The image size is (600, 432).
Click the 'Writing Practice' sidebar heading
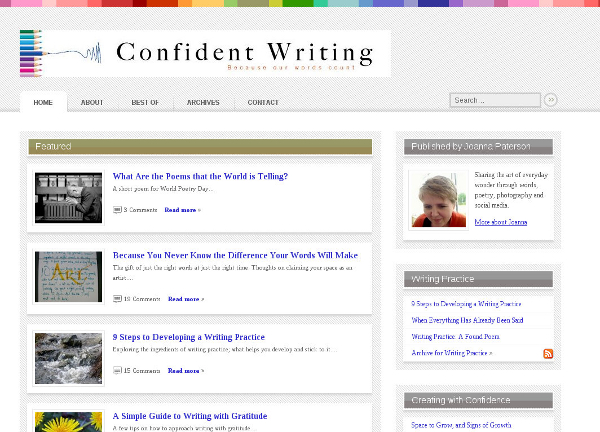point(478,279)
